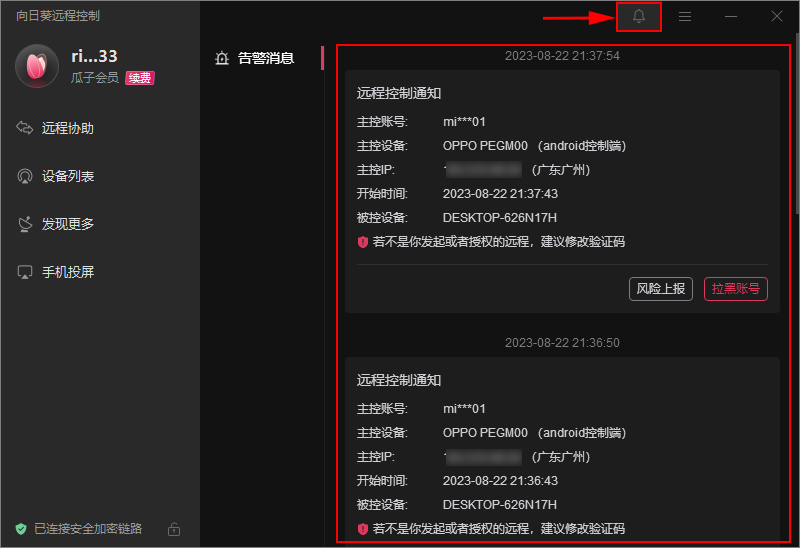Open the notification bell icon
800x548 pixels.
click(x=639, y=17)
